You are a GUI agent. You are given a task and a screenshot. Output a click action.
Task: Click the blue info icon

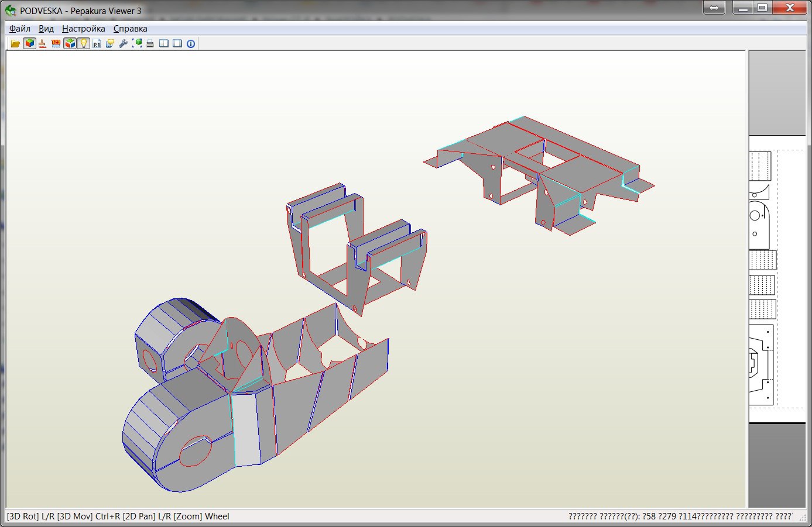pyautogui.click(x=191, y=43)
